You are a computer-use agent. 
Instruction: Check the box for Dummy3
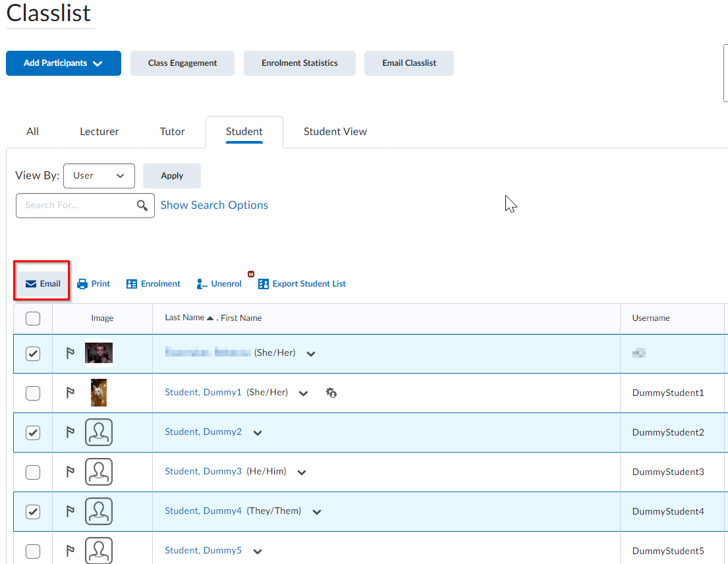[x=33, y=472]
